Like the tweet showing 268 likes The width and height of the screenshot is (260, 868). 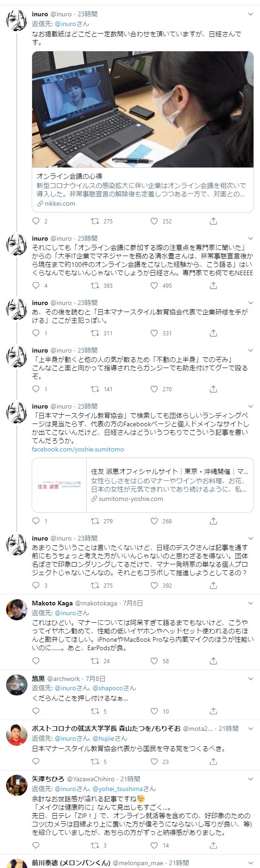[x=154, y=521]
